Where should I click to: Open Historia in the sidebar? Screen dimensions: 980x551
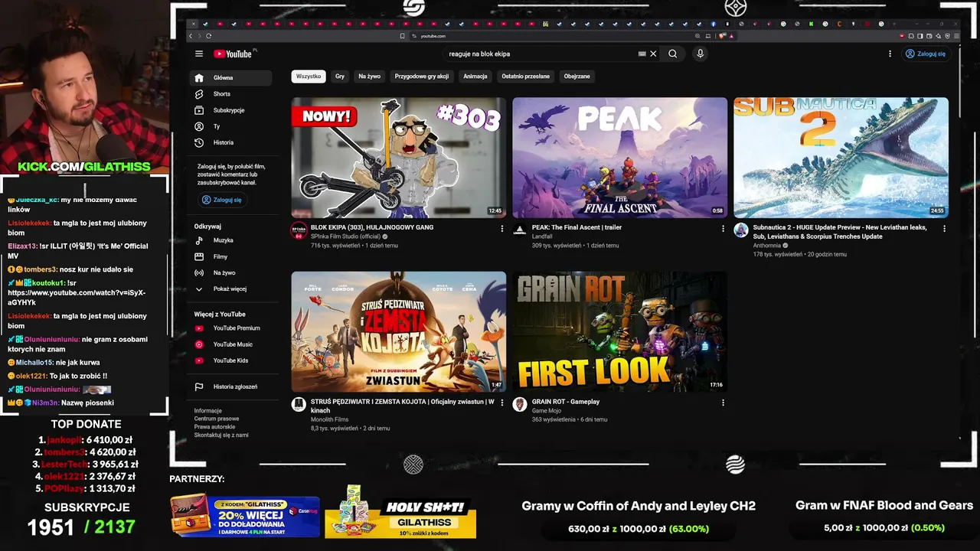tap(230, 142)
